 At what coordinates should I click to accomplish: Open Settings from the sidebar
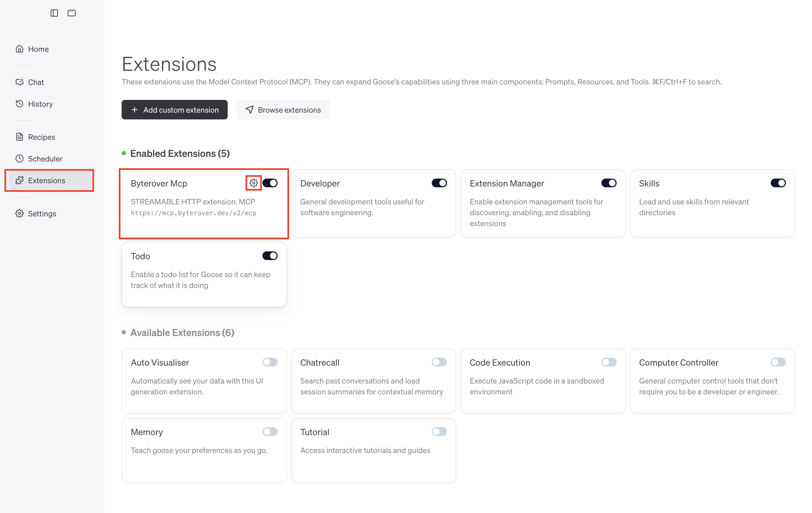tap(42, 214)
